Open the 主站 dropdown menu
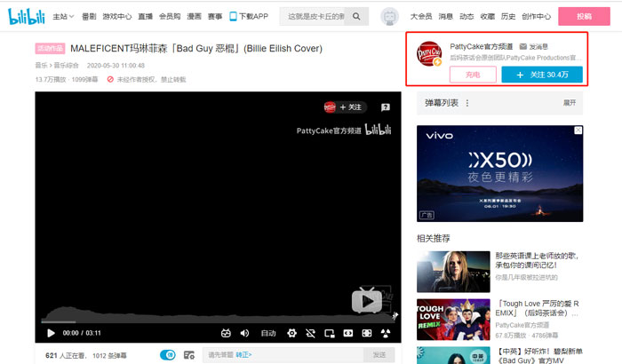 (62, 16)
